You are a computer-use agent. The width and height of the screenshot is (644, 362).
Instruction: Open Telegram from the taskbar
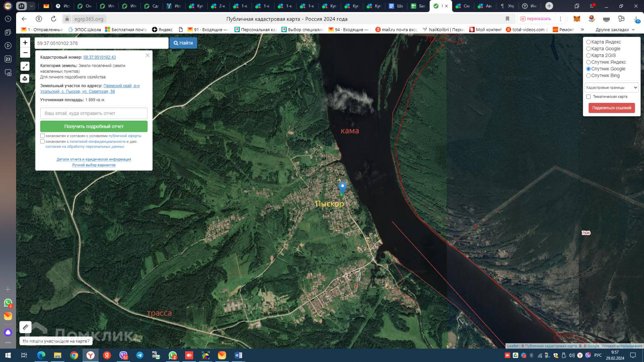point(140,355)
